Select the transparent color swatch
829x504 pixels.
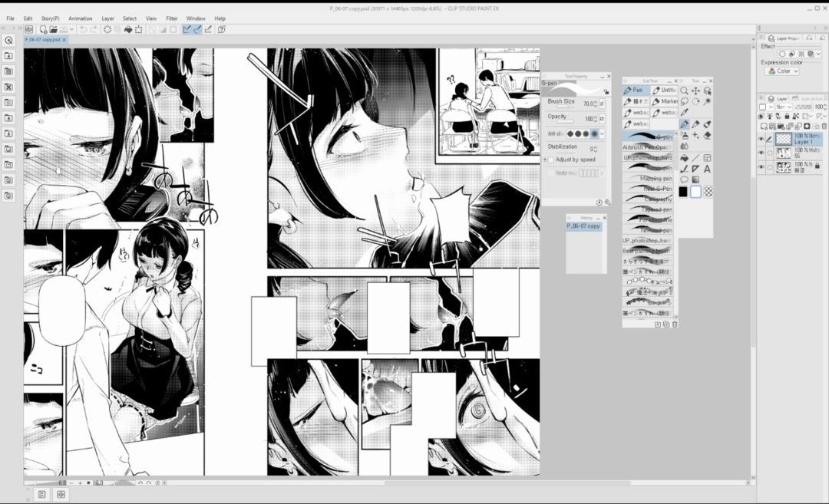point(708,192)
